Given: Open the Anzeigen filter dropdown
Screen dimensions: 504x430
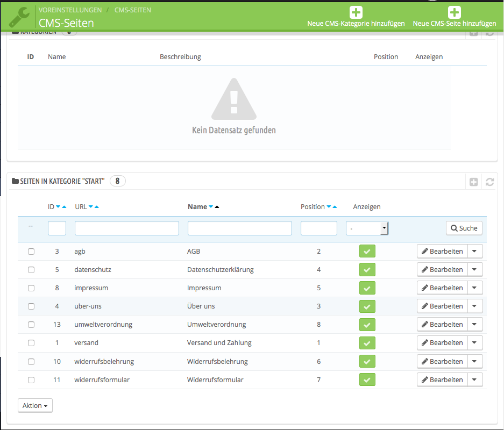Looking at the screenshot, I should click(367, 228).
